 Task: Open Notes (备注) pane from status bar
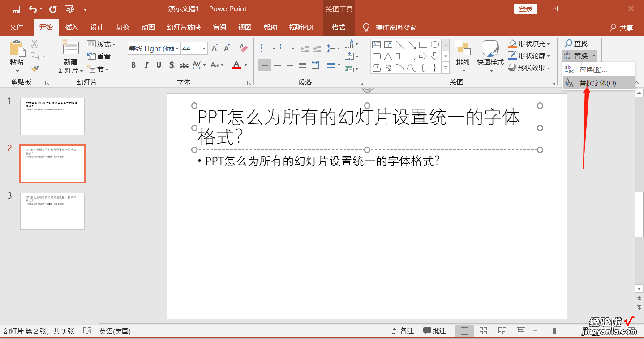coord(403,331)
